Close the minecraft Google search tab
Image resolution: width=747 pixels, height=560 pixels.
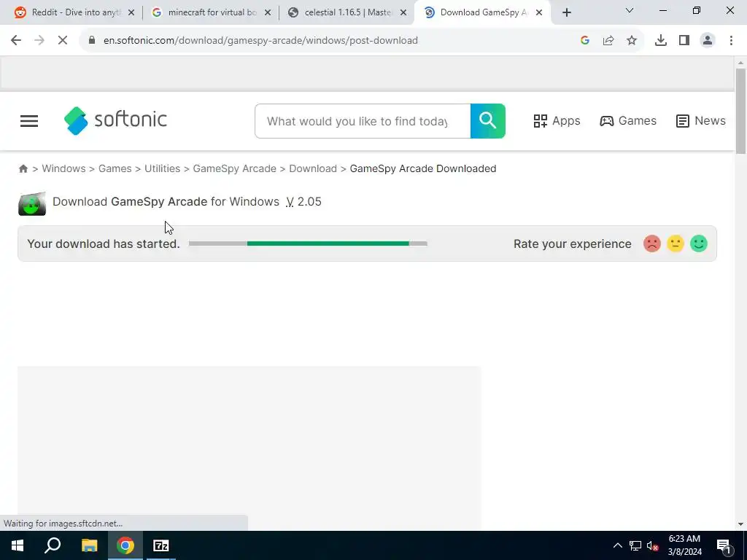(x=267, y=13)
